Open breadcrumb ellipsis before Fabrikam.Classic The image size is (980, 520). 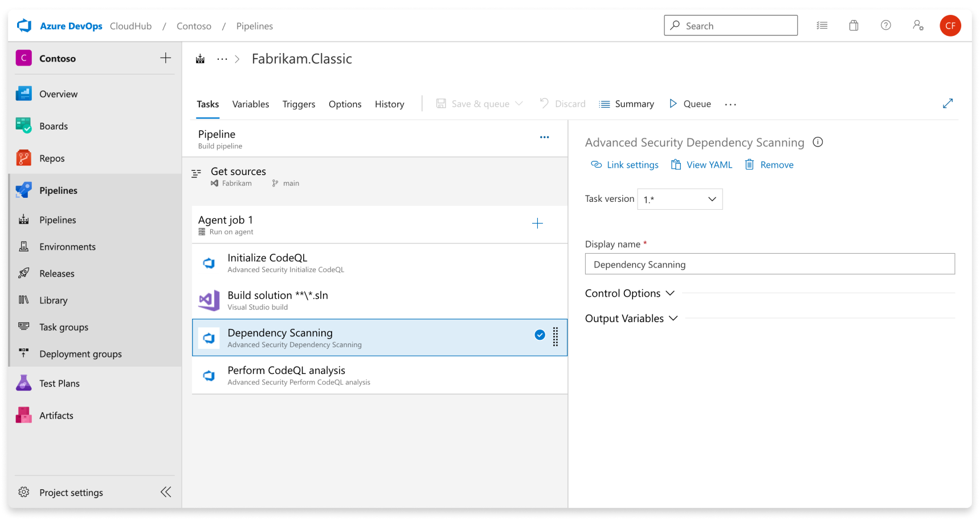tap(222, 59)
